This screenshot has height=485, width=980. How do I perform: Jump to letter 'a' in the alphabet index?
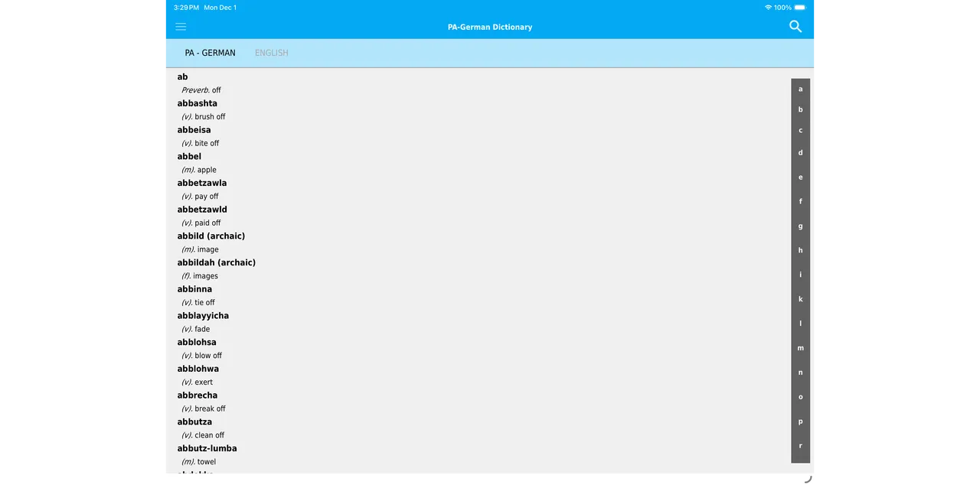(x=800, y=88)
